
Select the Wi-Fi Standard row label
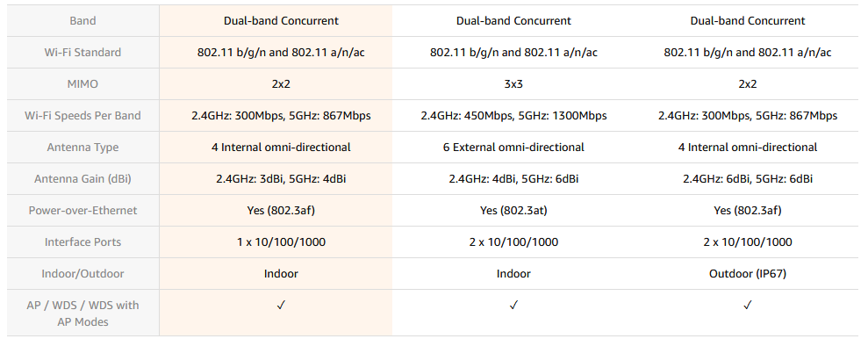coord(83,53)
